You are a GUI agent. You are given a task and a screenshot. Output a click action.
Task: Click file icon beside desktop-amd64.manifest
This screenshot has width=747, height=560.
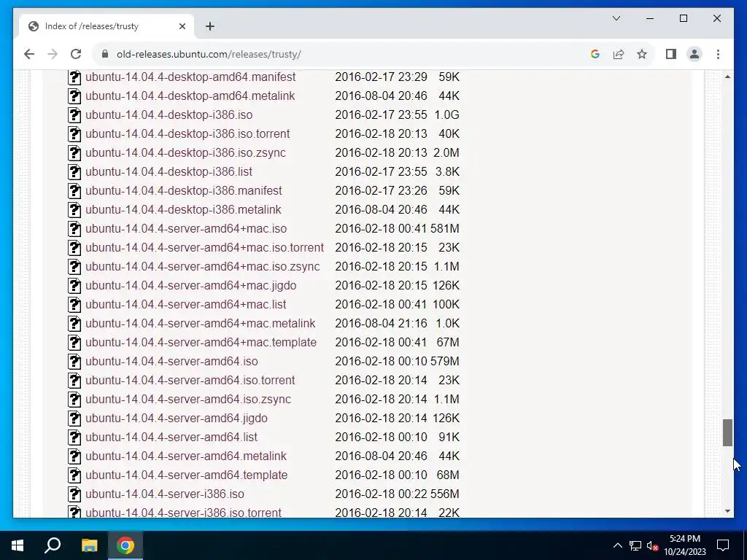coord(74,77)
